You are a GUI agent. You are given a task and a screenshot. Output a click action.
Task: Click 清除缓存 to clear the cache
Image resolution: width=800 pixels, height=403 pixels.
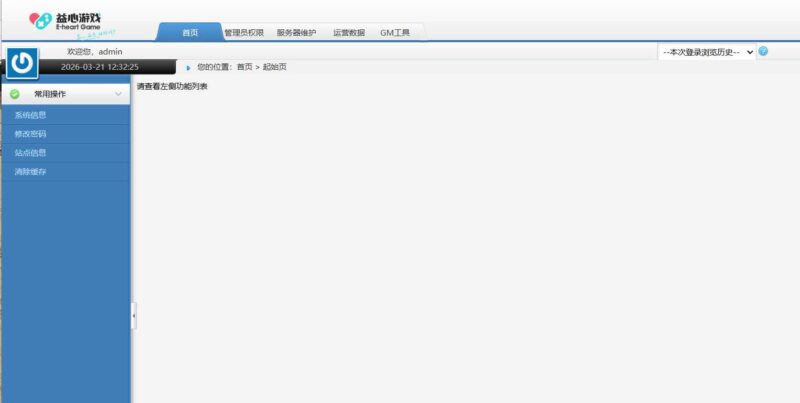coord(30,172)
